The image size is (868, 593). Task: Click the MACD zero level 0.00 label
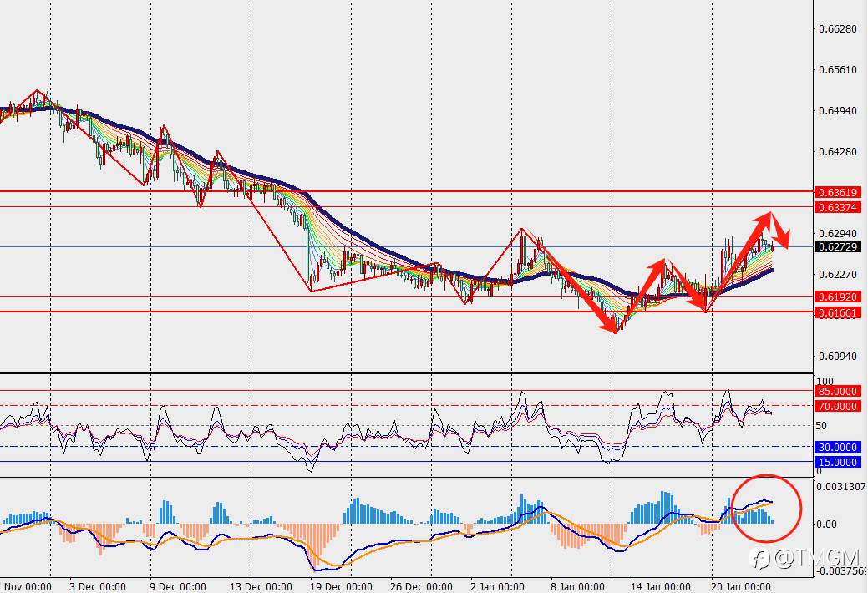(826, 524)
